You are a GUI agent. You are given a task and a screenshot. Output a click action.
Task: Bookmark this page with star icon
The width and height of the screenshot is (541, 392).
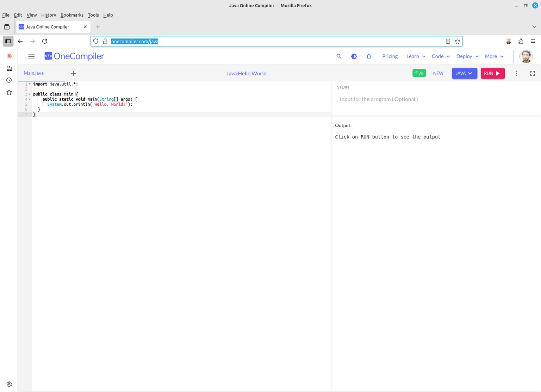coord(458,41)
